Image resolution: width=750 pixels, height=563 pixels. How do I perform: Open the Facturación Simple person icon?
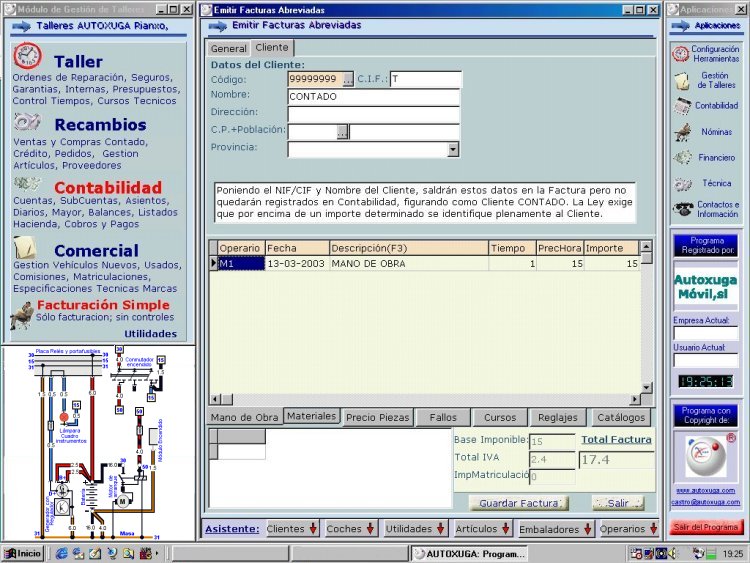pos(22,315)
